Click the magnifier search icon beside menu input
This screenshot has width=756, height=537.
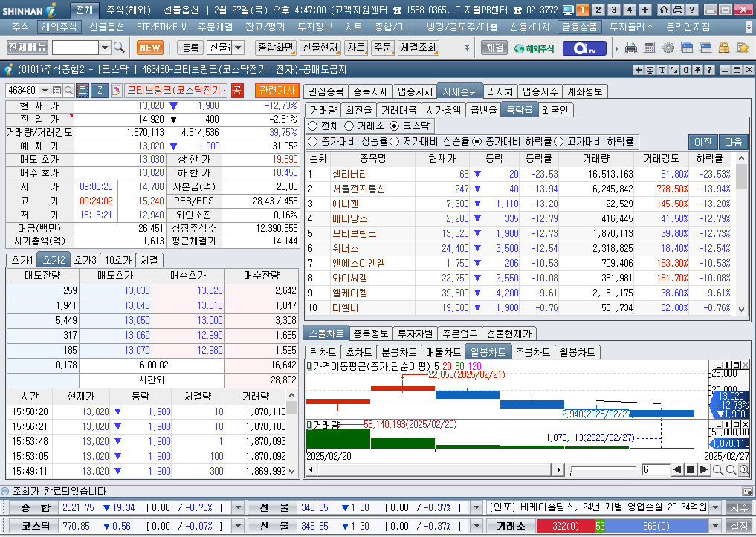coord(119,48)
